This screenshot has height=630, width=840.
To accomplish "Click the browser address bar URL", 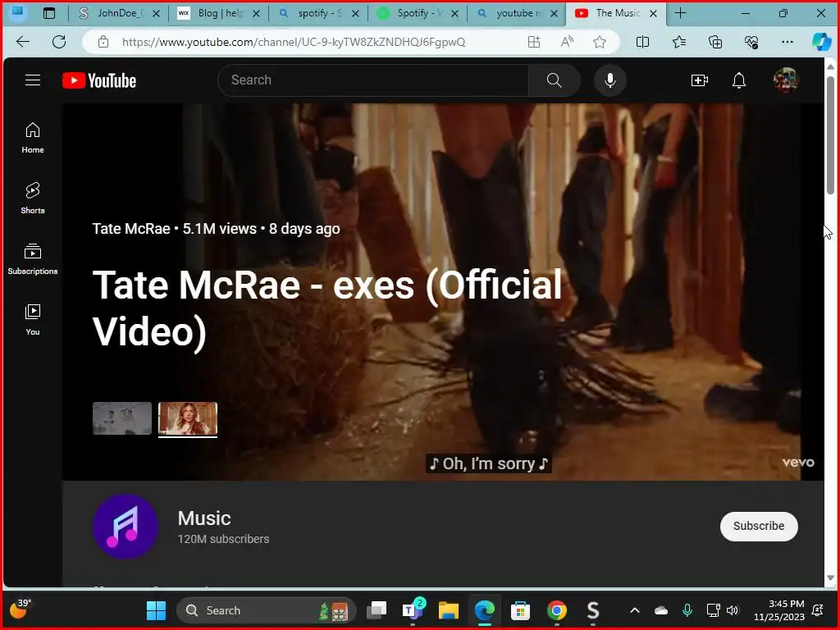I will point(294,42).
